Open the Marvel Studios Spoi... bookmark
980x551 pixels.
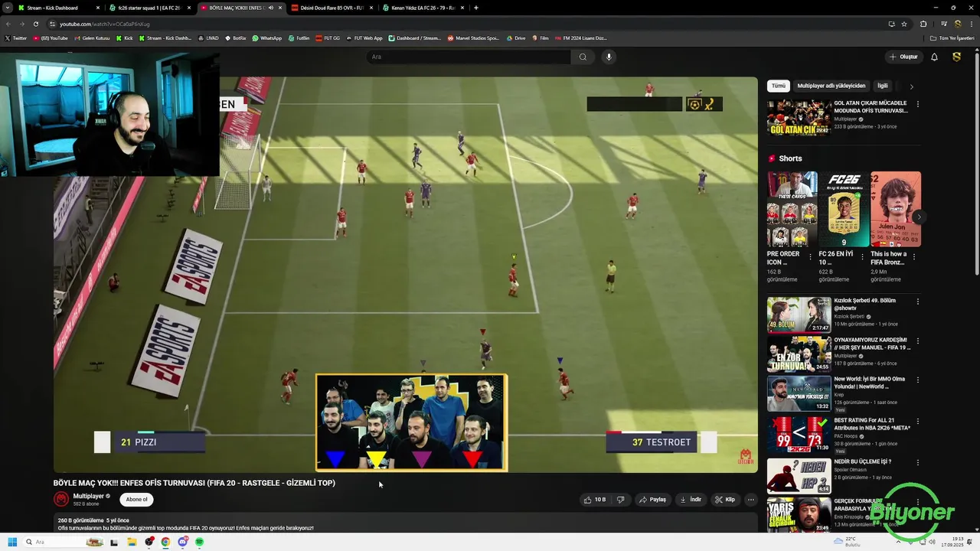473,37
